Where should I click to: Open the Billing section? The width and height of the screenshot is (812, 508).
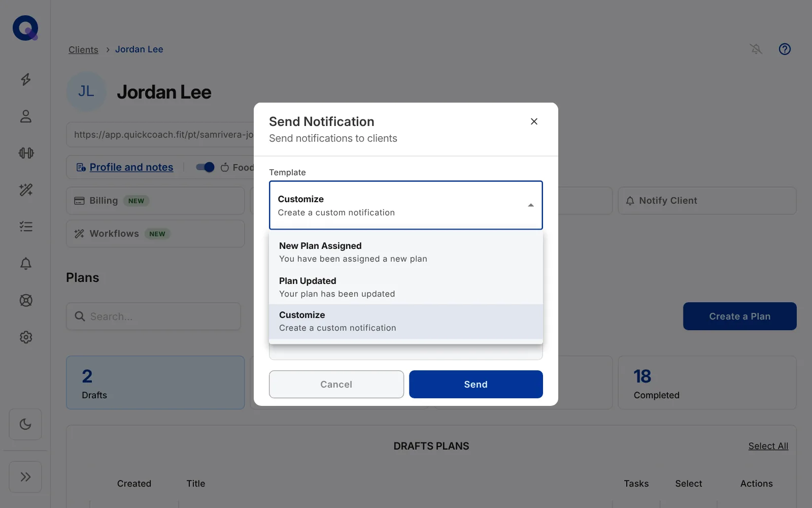pos(155,201)
